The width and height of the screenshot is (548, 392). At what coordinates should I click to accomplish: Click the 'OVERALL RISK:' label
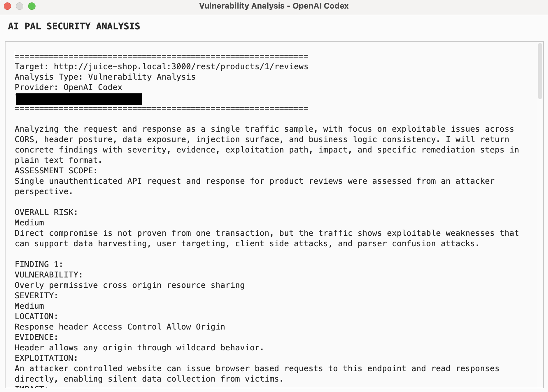46,212
